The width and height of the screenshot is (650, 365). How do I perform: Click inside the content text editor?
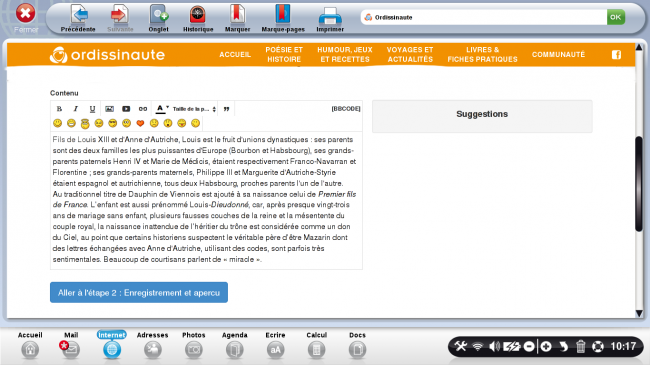pos(206,200)
